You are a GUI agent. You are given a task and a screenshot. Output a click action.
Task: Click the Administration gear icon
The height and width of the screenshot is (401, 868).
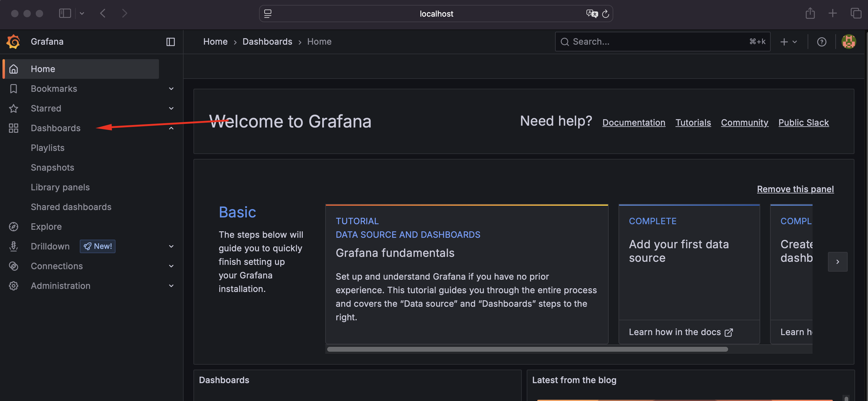point(14,286)
